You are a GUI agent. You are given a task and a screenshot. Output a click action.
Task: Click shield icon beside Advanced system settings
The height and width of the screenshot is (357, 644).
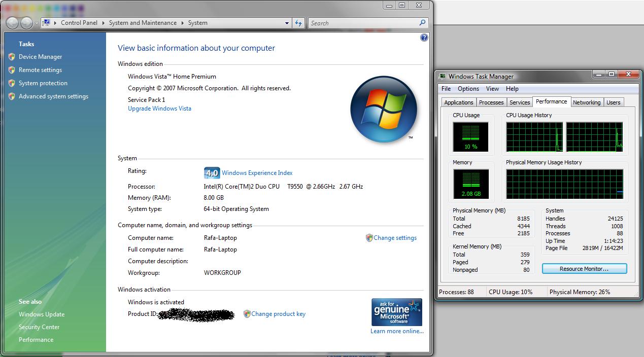[12, 96]
